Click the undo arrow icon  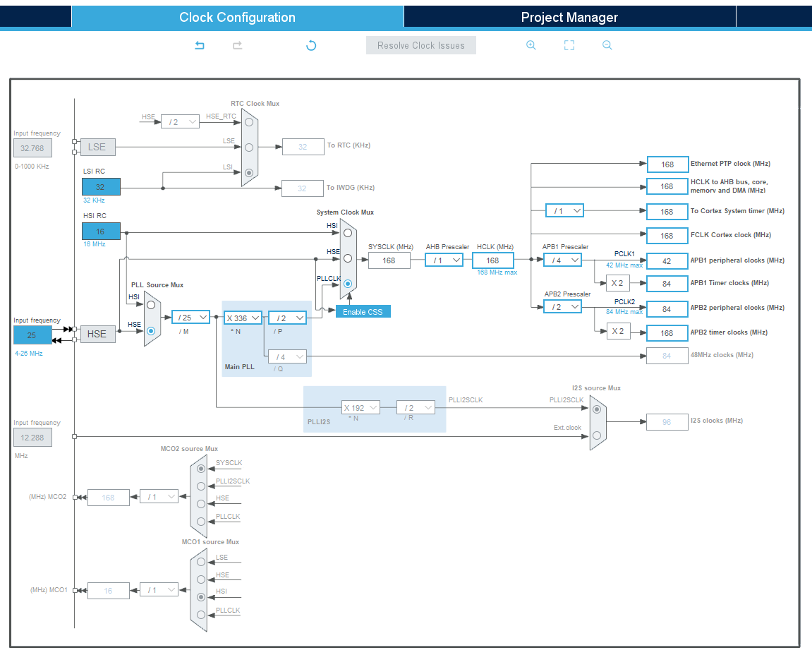point(200,46)
